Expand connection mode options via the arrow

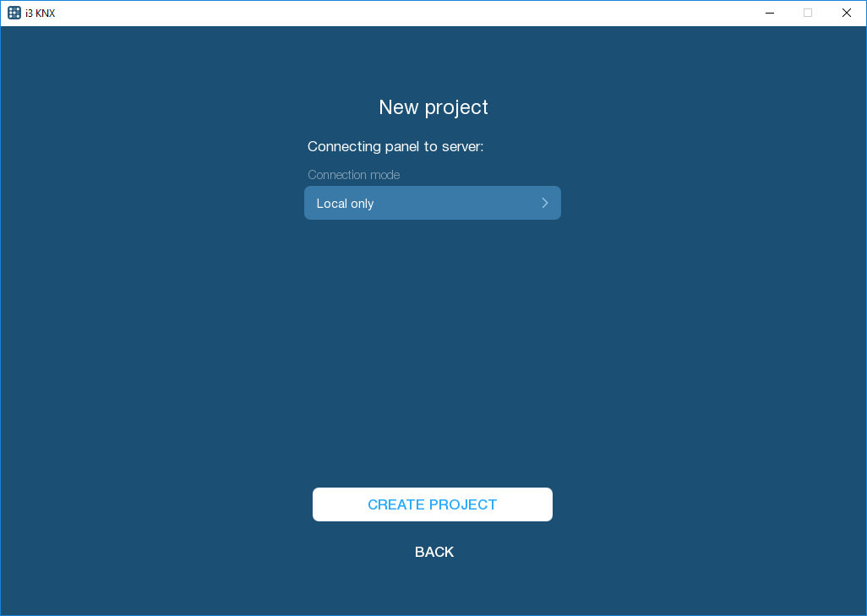point(545,203)
